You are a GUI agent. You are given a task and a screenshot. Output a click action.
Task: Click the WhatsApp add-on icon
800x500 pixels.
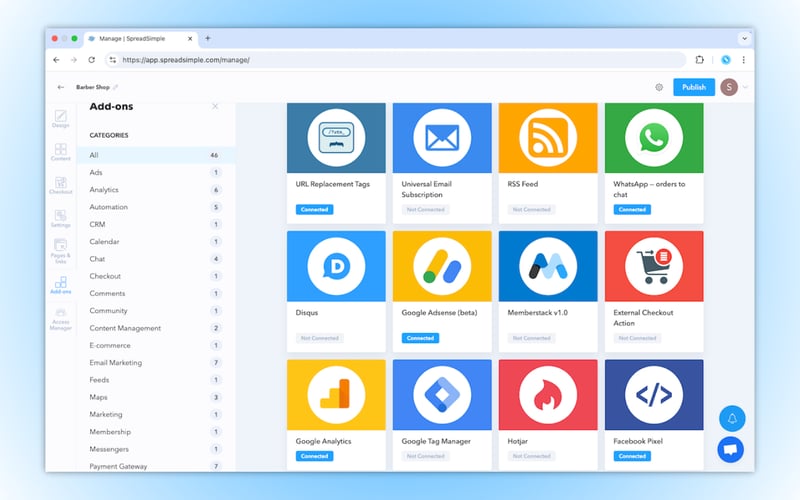pos(654,138)
